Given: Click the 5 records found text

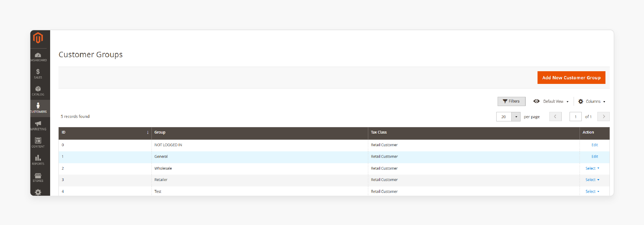Looking at the screenshot, I should click(x=75, y=117).
